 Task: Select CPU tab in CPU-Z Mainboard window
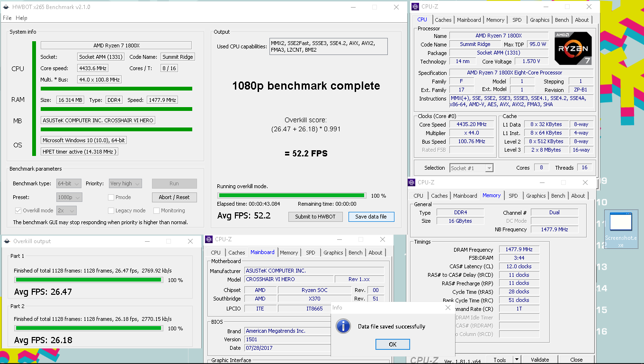[x=216, y=253]
